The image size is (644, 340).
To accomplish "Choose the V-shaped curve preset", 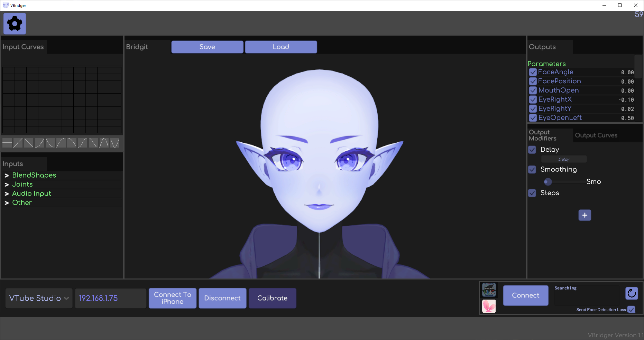I will click(x=115, y=143).
